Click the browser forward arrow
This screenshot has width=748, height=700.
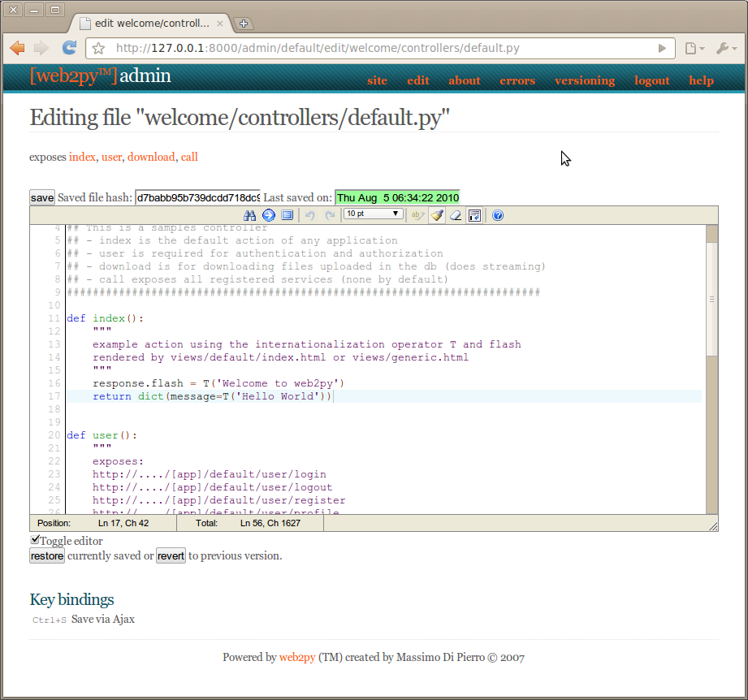point(41,48)
